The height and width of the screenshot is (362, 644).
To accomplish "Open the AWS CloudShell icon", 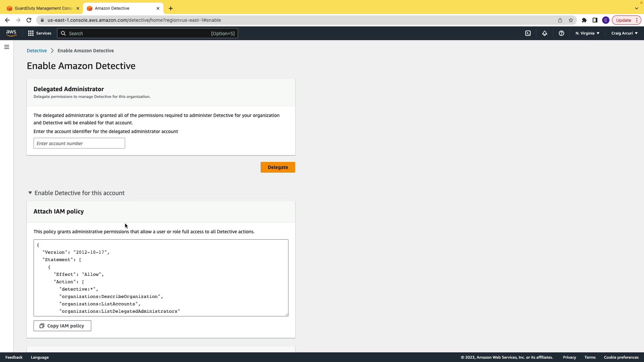I will click(528, 33).
